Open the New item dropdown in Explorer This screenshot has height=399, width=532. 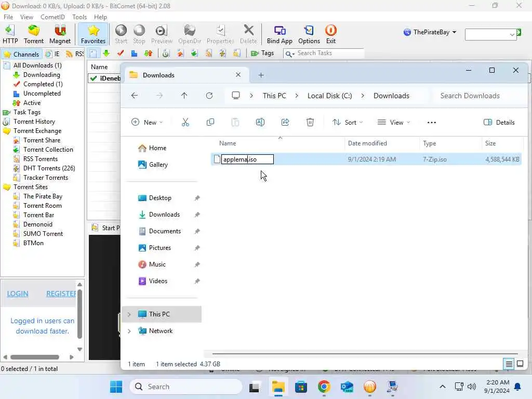coord(147,123)
